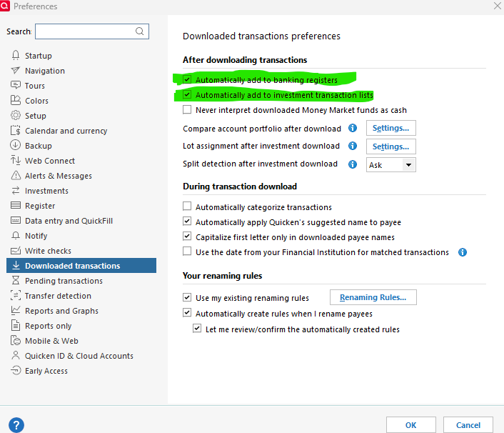Focus the preferences Search field
The image size is (504, 433).
tap(92, 31)
